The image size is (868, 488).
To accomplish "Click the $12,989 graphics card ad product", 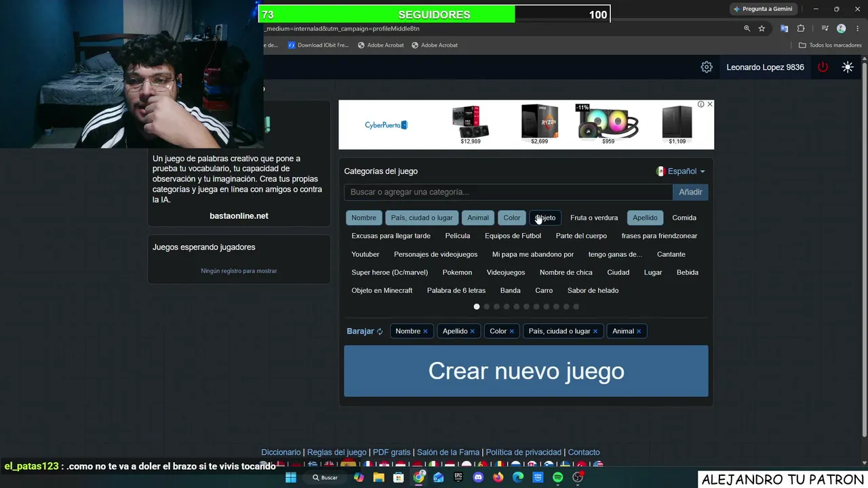I will [x=471, y=125].
